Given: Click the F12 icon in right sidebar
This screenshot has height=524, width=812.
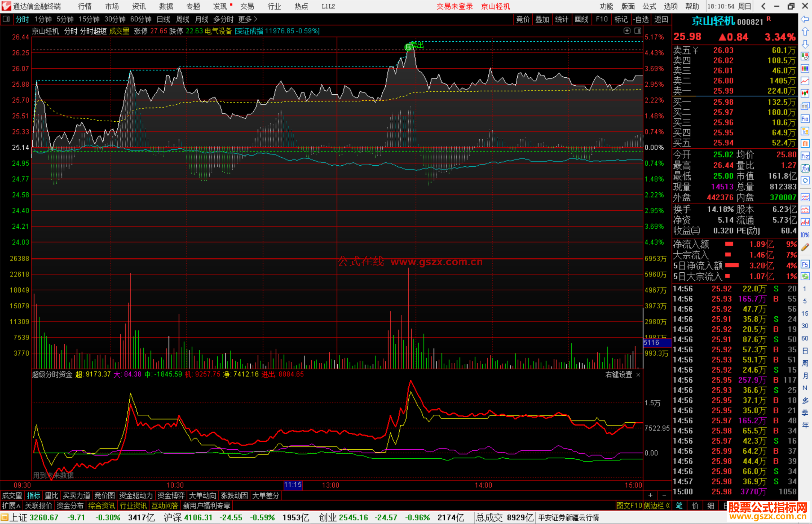Looking at the screenshot, I should (805, 156).
